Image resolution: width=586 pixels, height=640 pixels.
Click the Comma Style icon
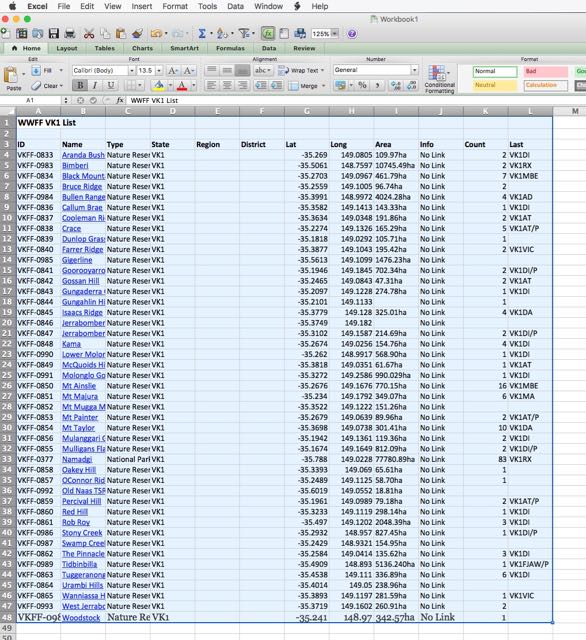(377, 85)
